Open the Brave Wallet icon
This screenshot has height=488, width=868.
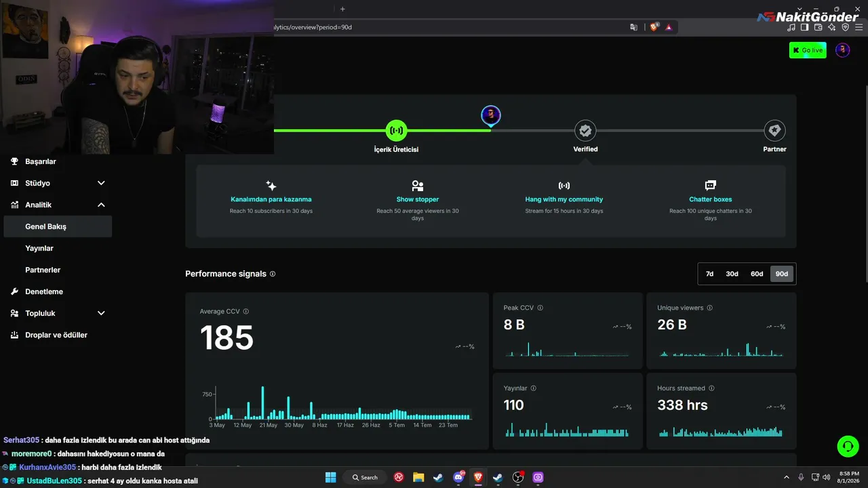818,28
